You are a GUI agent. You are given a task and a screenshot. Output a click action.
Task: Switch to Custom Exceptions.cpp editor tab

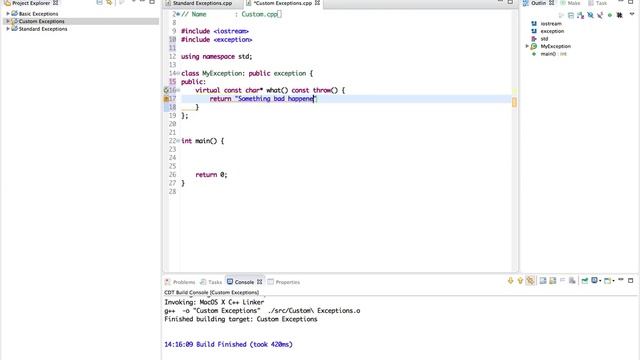tap(282, 3)
